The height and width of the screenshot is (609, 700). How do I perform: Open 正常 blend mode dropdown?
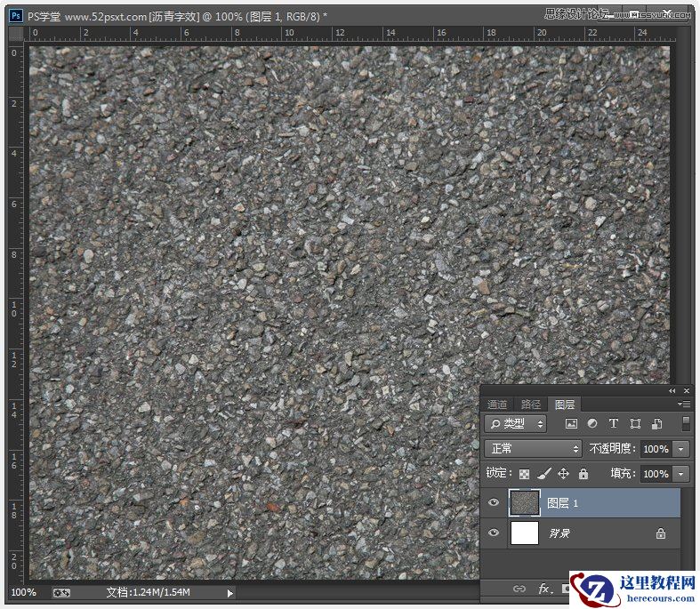tap(533, 448)
